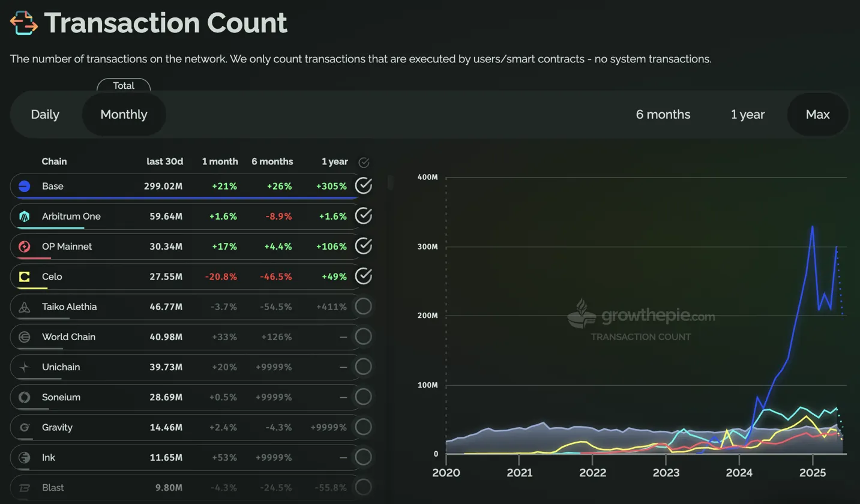The image size is (860, 504).
Task: Enable the Gravity selection circle
Action: [x=364, y=427]
